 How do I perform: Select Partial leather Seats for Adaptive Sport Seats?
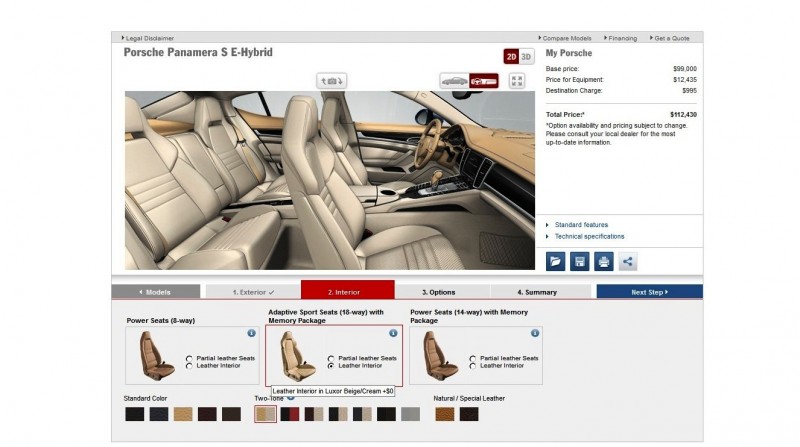pyautogui.click(x=331, y=359)
